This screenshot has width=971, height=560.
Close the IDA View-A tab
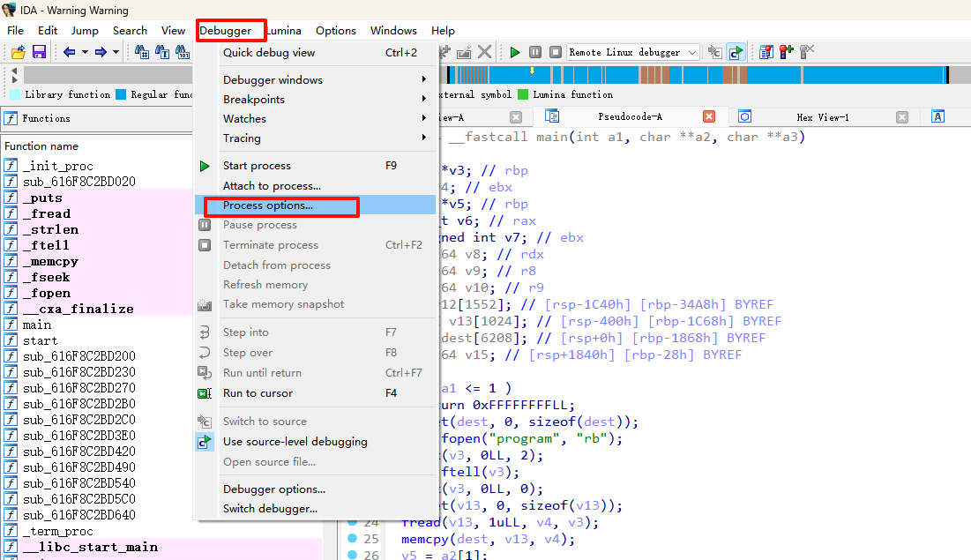pyautogui.click(x=516, y=117)
